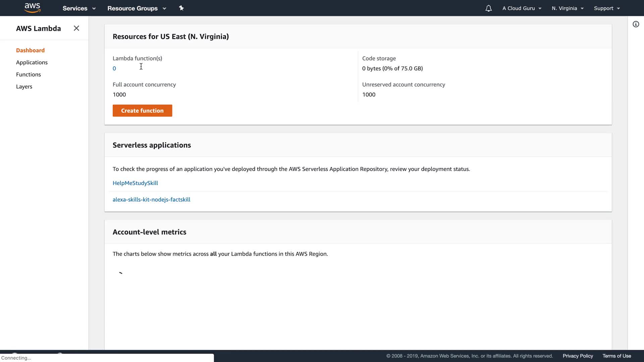The width and height of the screenshot is (644, 362).
Task: Expand the Resource Groups dropdown
Action: coord(137,8)
